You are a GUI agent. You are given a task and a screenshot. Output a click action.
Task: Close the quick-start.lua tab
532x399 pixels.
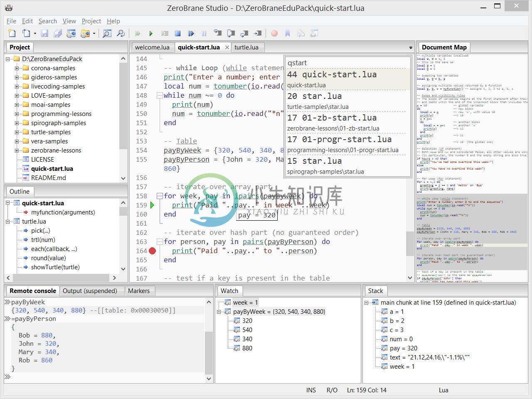click(227, 47)
